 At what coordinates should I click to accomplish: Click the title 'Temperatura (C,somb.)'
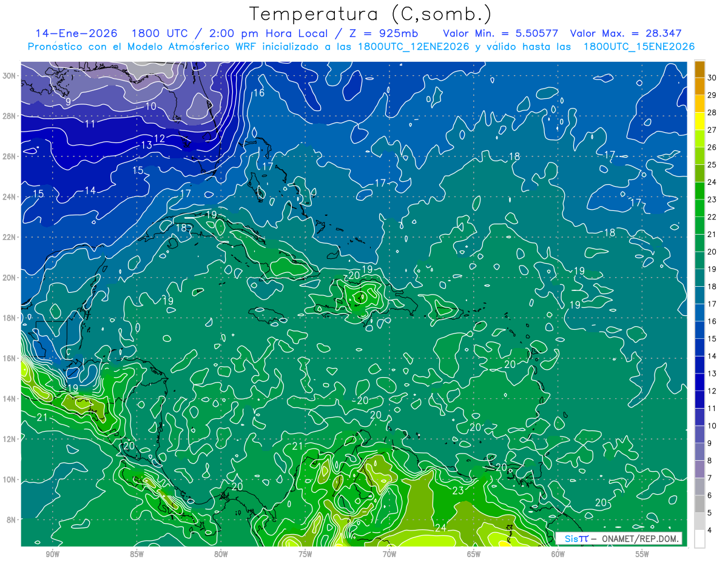point(371,14)
